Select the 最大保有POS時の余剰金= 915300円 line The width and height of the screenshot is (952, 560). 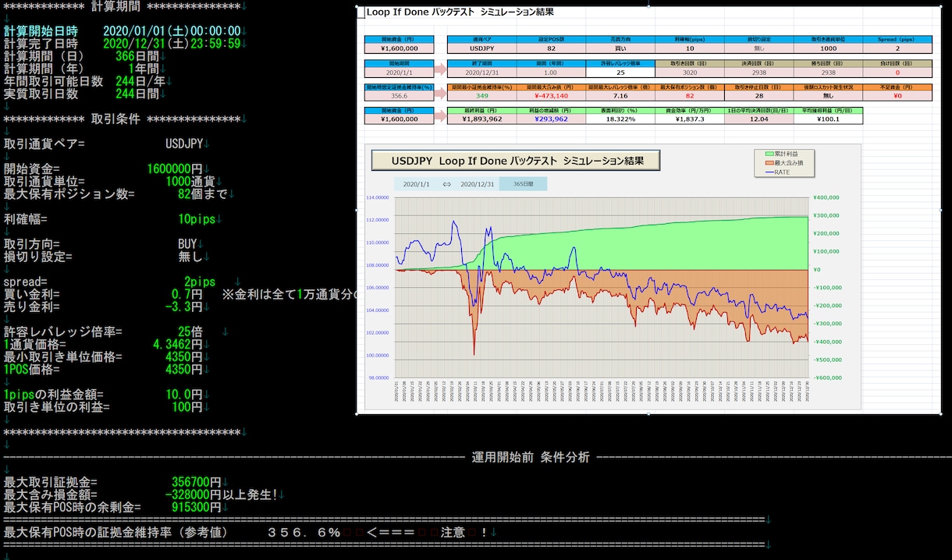tap(114, 507)
